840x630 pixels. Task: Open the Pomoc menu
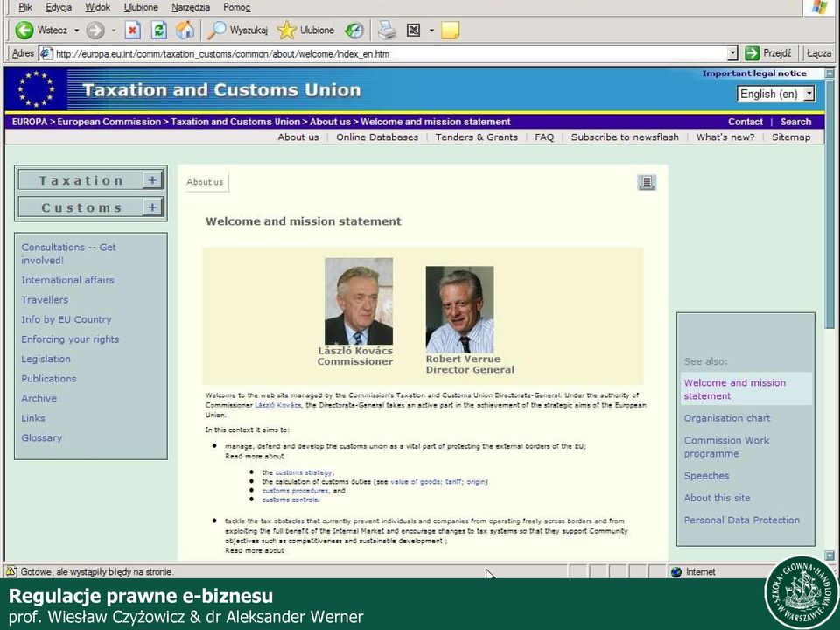236,7
